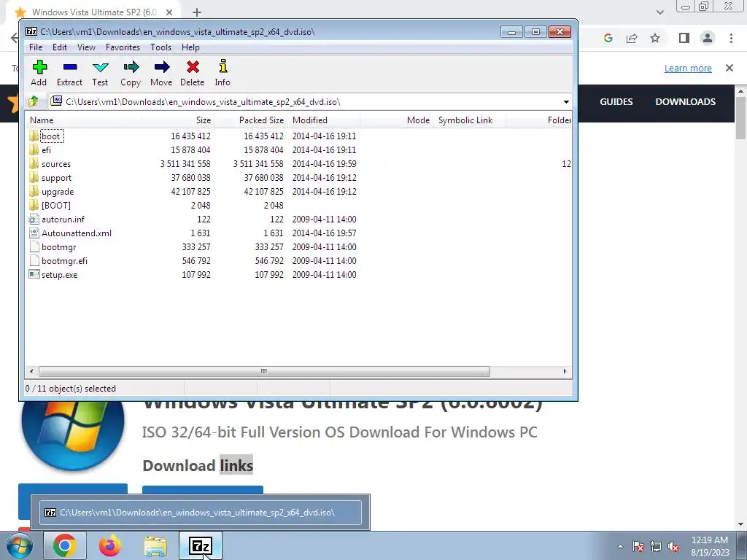Close the Windows Vista Ultimate SP2 tab

[x=169, y=12]
